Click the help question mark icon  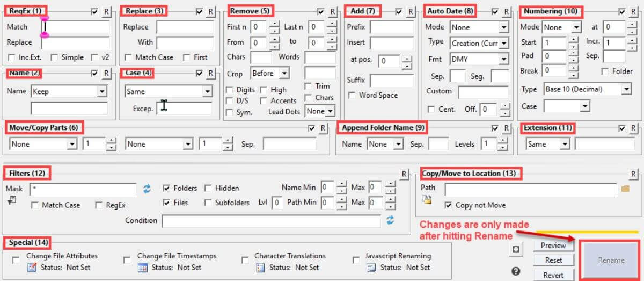[x=516, y=271]
